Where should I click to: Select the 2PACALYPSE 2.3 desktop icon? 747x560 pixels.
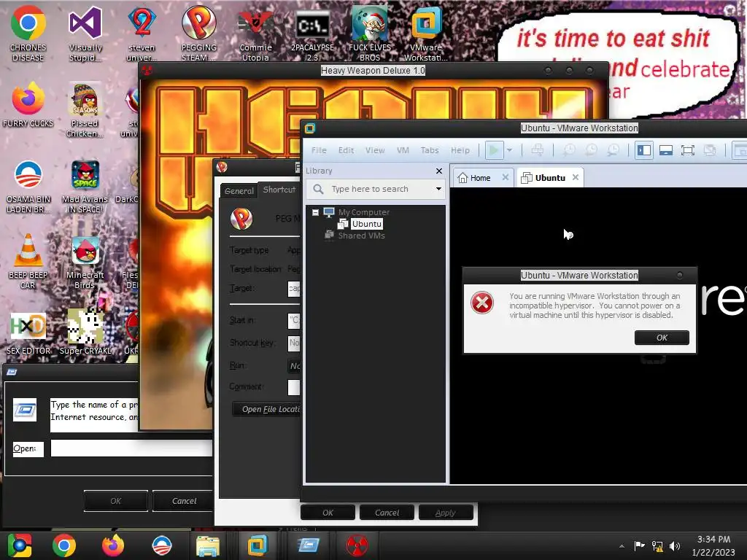coord(312,34)
